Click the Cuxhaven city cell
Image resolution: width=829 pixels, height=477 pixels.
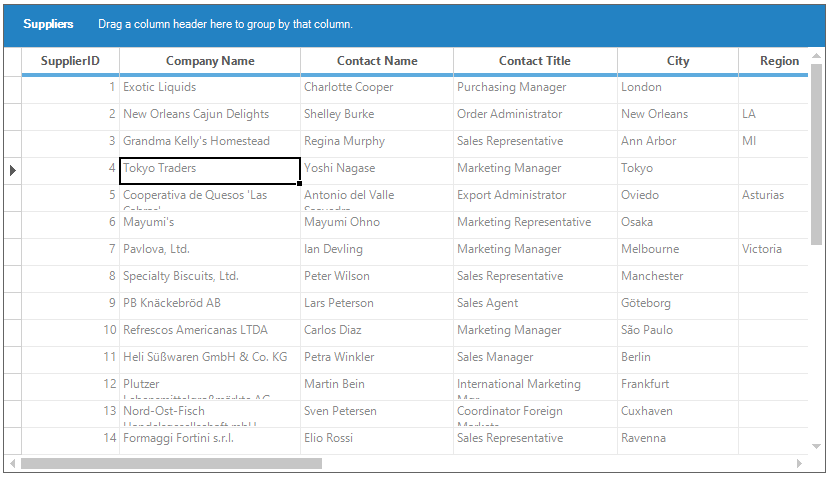tap(678, 414)
